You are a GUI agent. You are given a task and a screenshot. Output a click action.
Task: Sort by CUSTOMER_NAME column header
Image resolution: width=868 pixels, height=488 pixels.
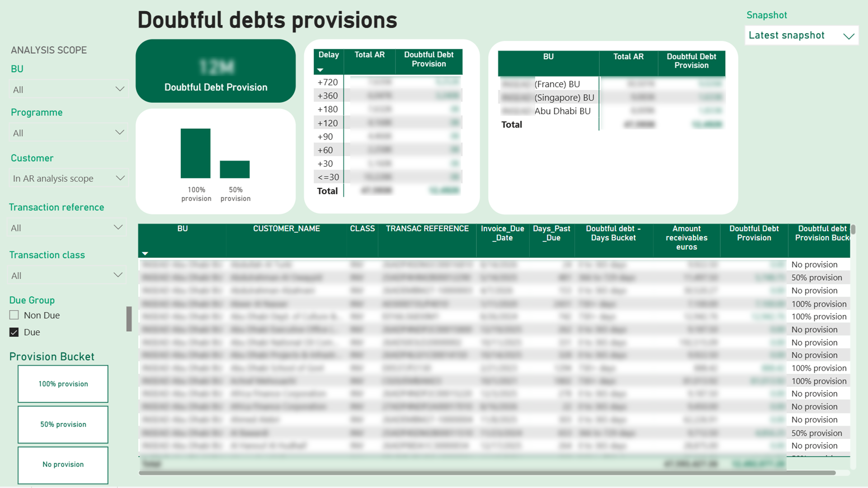pos(286,229)
